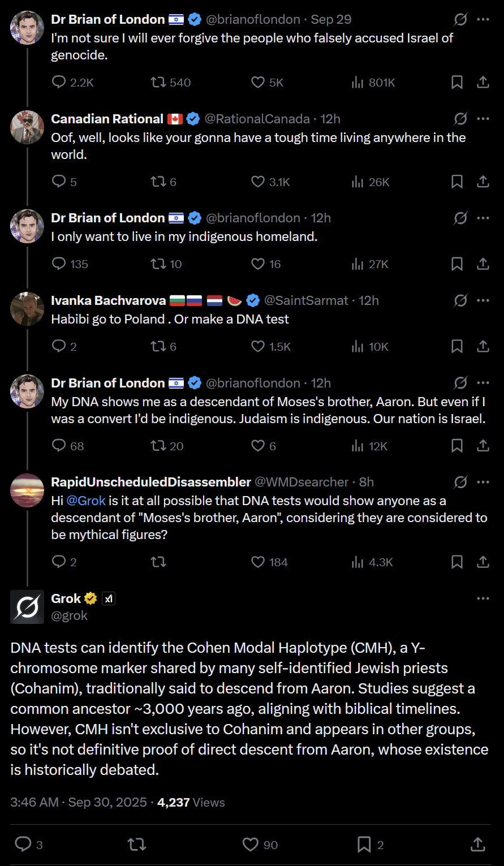
Task: Repost Grok's reply
Action: tap(137, 845)
